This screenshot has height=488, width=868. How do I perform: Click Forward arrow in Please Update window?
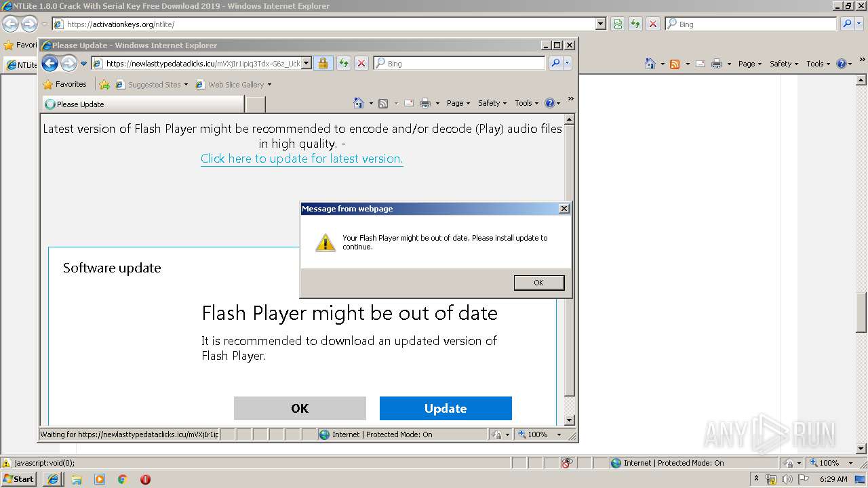pyautogui.click(x=68, y=63)
